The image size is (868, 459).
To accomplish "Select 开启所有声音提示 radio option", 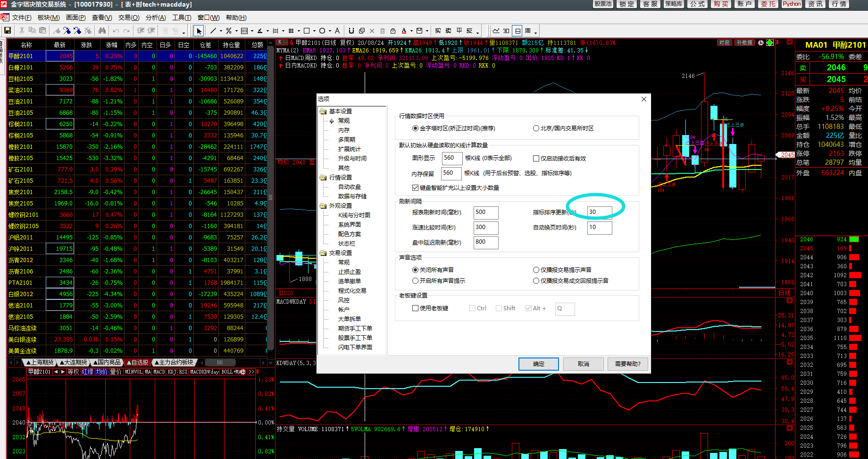I will click(416, 281).
